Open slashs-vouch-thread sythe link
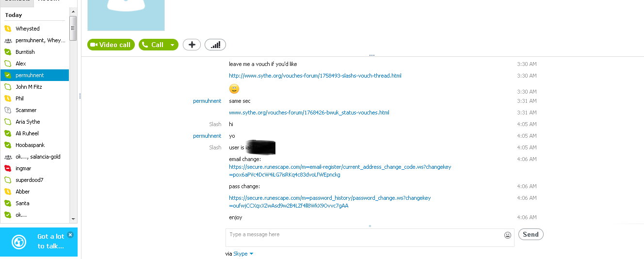 tap(315, 76)
